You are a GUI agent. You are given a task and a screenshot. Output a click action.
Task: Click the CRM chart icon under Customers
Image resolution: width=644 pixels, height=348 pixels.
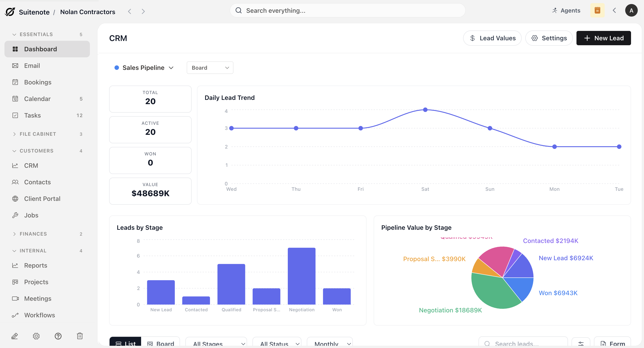(x=15, y=165)
